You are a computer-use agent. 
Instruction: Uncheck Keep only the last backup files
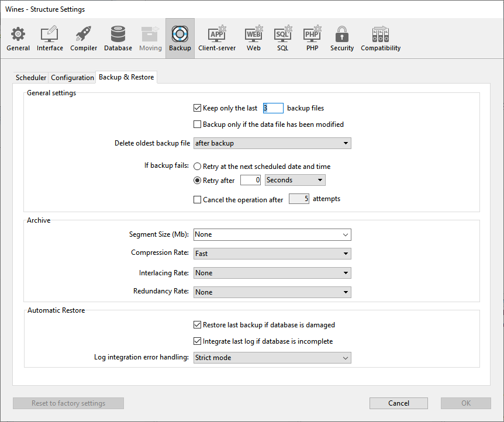[197, 108]
